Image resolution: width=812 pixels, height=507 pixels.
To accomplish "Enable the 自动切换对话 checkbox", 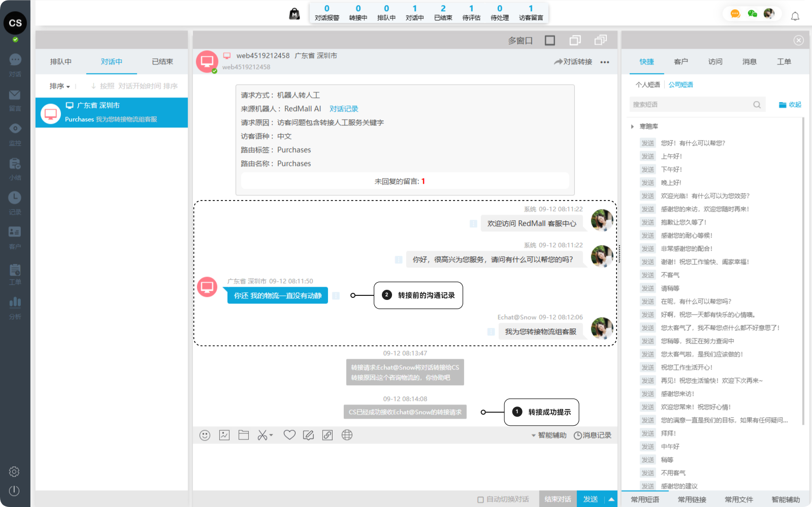I will [x=480, y=499].
